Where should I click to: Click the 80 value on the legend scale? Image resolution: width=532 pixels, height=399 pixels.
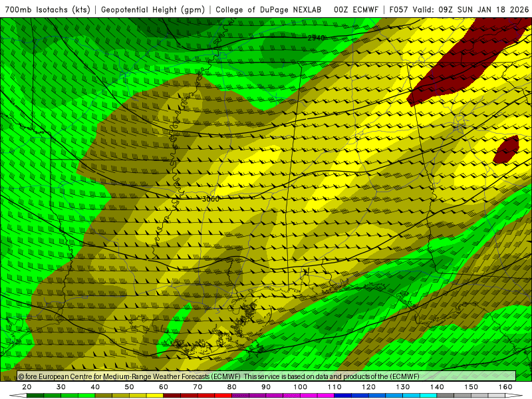click(x=231, y=387)
